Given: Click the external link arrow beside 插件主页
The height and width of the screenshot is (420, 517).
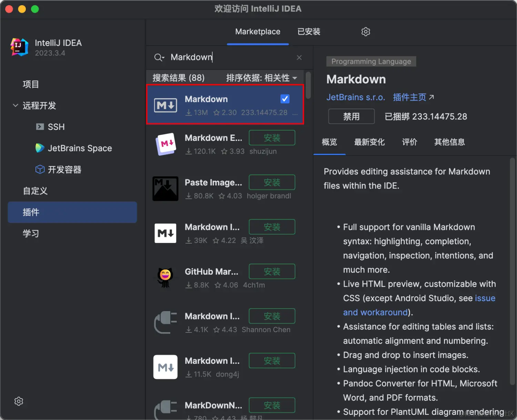Looking at the screenshot, I should pos(432,98).
